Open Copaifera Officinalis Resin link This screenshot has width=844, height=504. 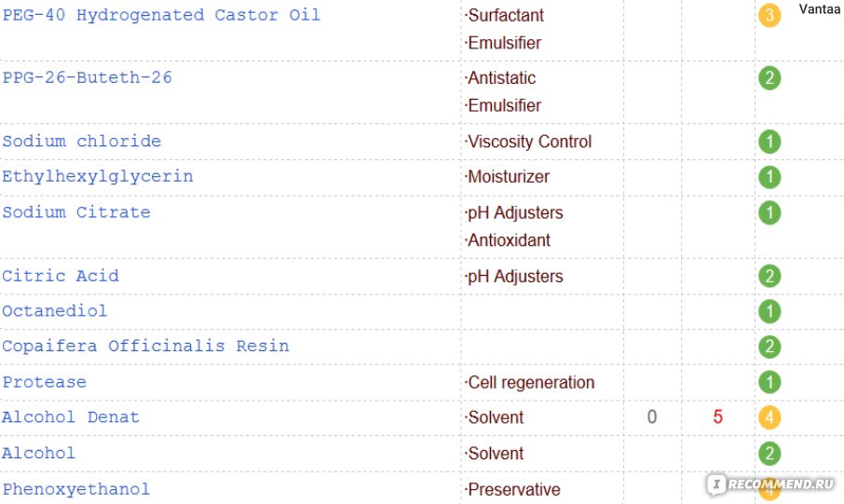[x=145, y=346]
